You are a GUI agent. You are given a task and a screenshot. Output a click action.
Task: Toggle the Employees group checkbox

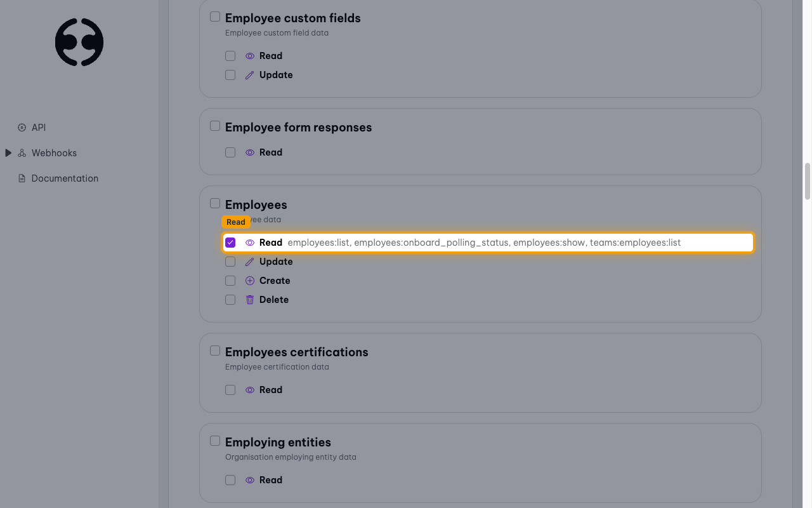pyautogui.click(x=215, y=203)
